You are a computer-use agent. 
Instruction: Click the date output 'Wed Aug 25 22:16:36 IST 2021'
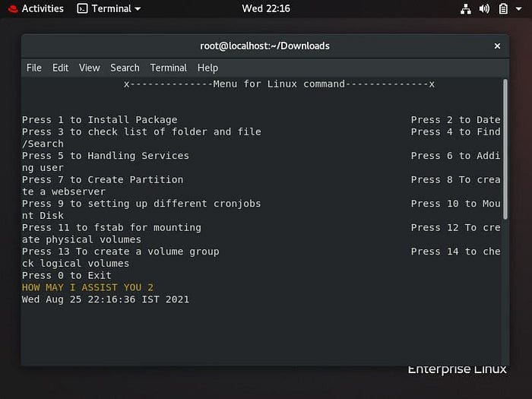tap(106, 299)
